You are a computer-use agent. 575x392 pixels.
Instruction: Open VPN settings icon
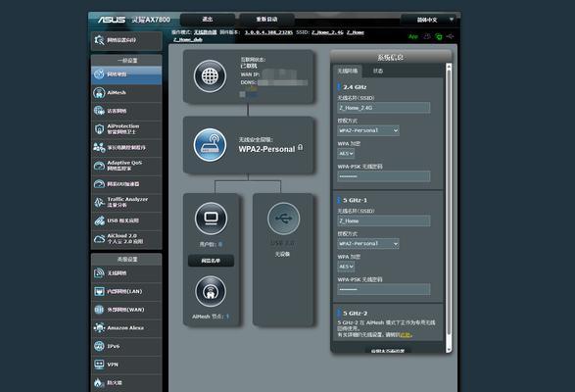click(x=99, y=365)
